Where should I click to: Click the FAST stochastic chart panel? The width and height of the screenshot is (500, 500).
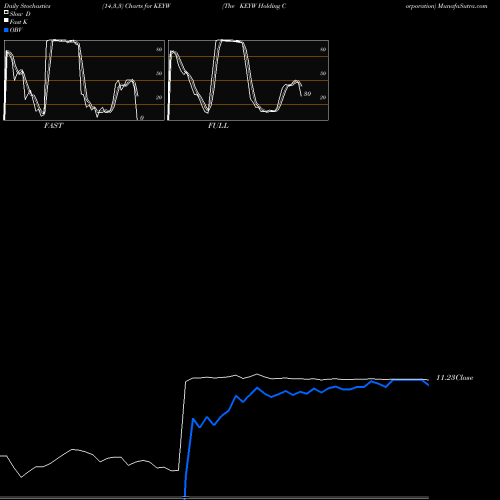tap(84, 80)
